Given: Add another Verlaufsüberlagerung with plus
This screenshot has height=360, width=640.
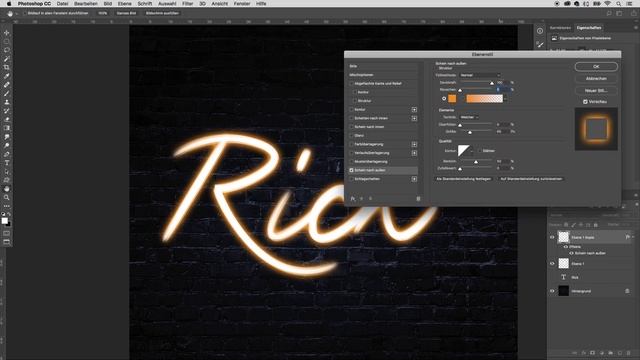Looking at the screenshot, I should [x=414, y=153].
